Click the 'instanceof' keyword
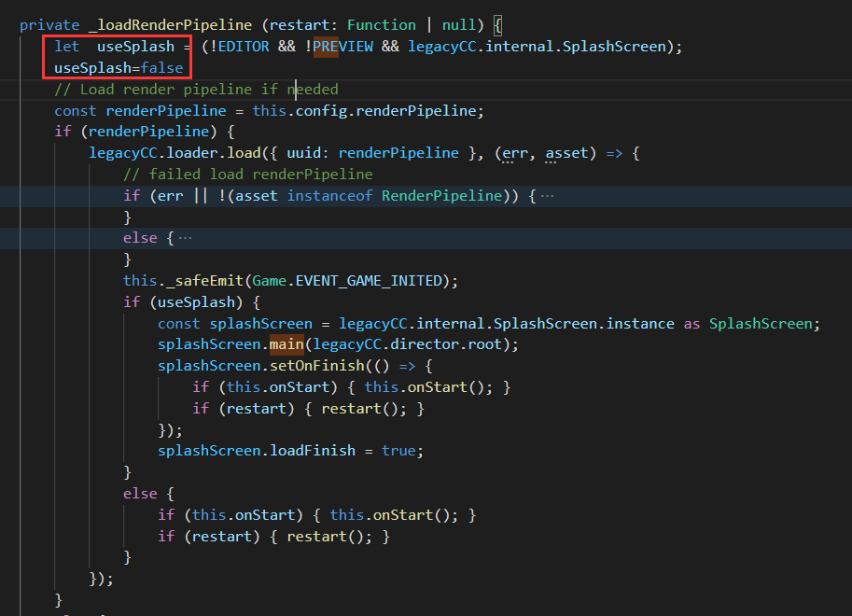 (329, 196)
